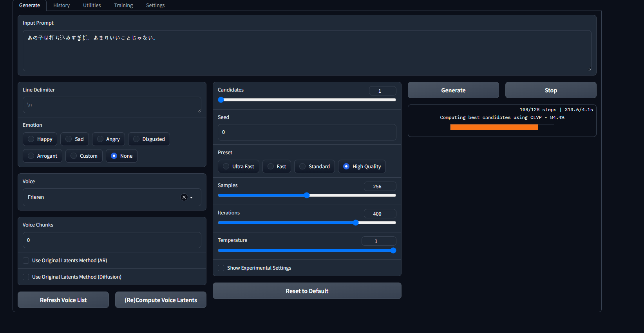The image size is (644, 333).
Task: Click Reset to Default
Action: [307, 291]
